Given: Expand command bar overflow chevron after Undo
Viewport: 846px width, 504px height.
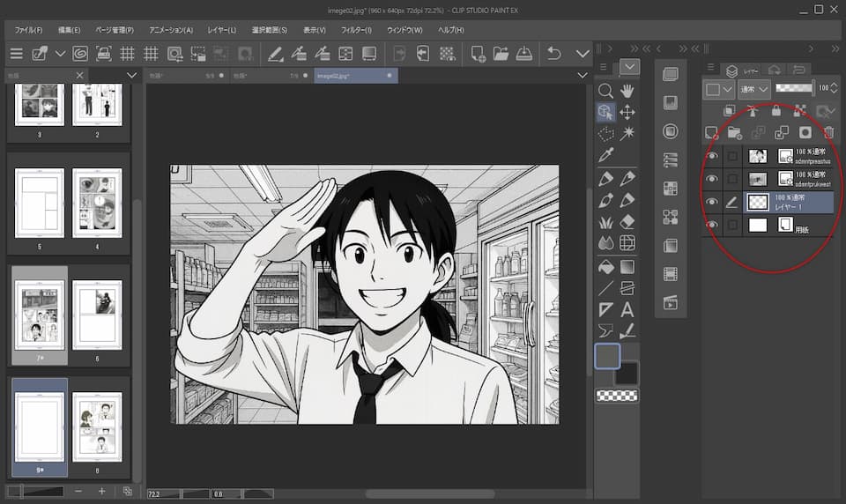Looking at the screenshot, I should point(583,54).
